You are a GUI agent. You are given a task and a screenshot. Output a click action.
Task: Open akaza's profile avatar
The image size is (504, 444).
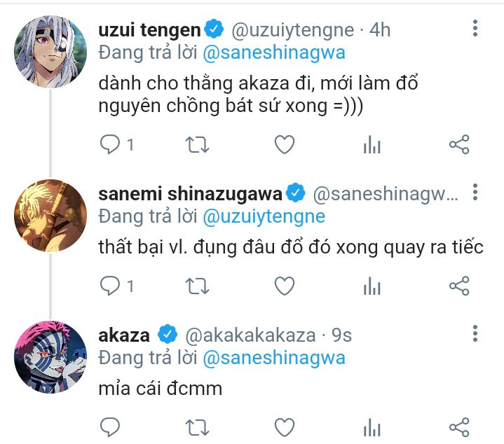point(50,357)
